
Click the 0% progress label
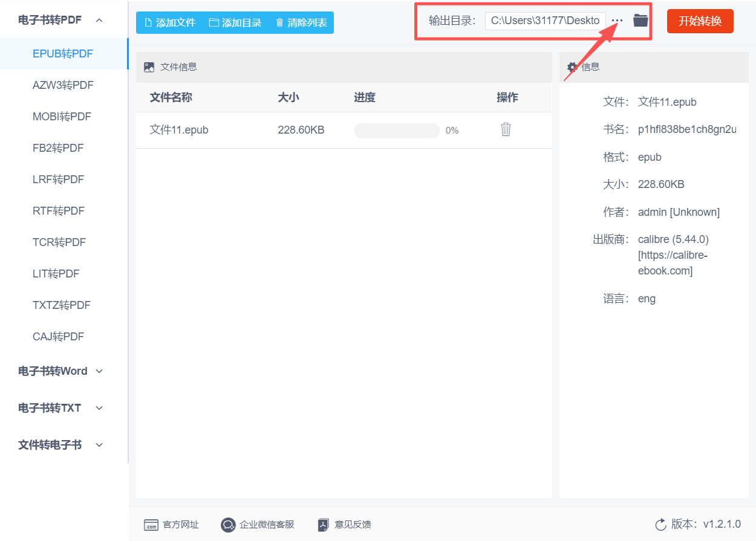tap(452, 131)
